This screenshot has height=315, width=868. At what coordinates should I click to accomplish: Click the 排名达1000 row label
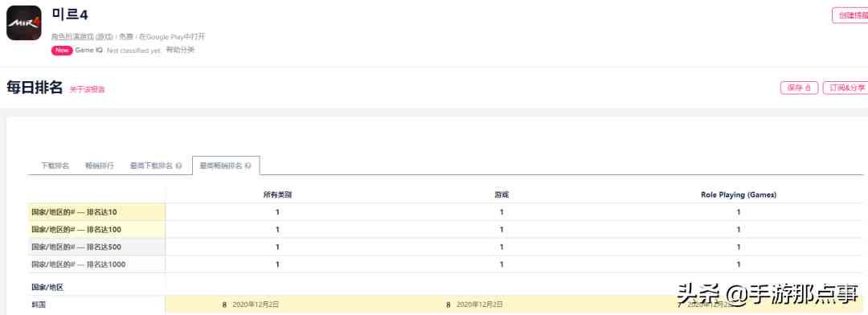tap(79, 264)
